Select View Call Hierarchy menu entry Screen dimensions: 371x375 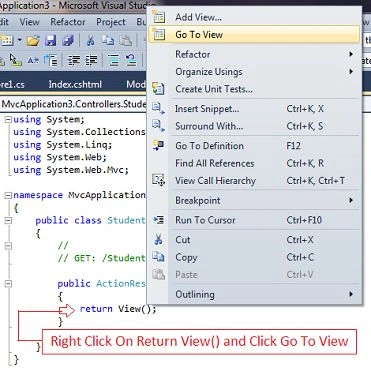pyautogui.click(x=254, y=181)
